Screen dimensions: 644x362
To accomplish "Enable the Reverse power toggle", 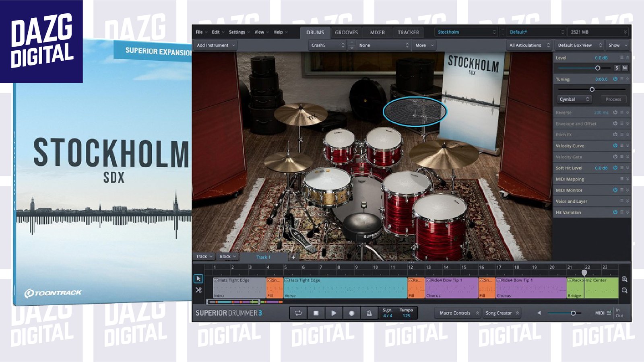I will 615,113.
